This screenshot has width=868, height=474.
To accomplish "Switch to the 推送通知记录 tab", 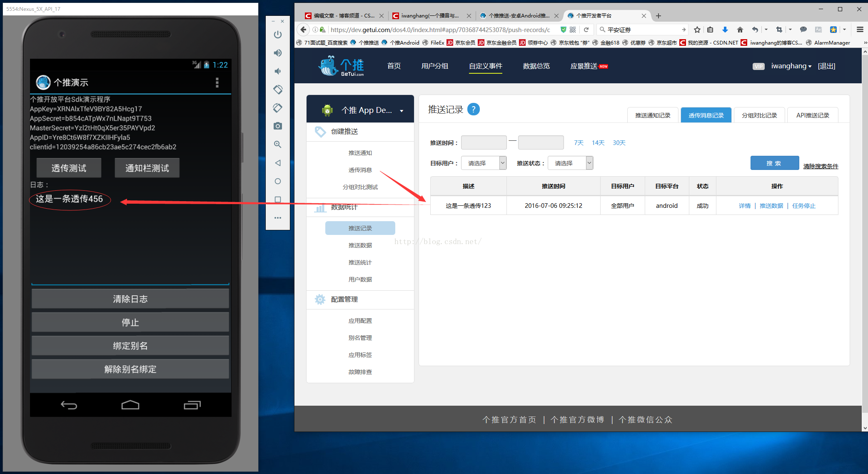I will [653, 115].
